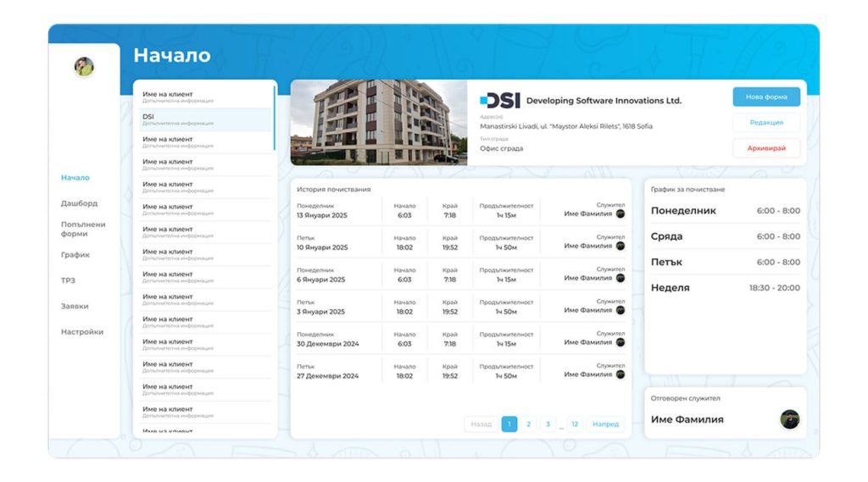This screenshot has width=868, height=482.
Task: Go to pagination page 1
Action: click(509, 424)
